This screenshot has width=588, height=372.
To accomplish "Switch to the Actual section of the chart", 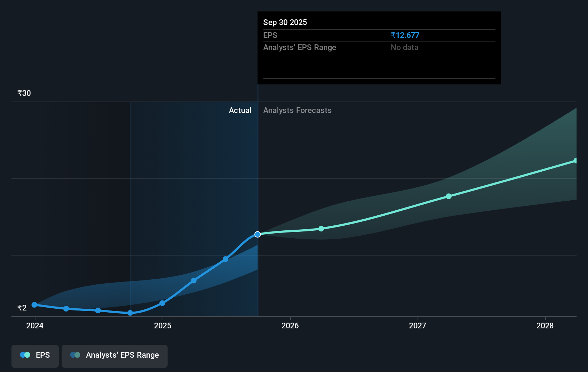I will [x=240, y=110].
